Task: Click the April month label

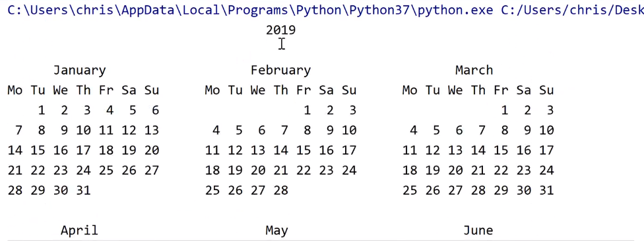Action: [x=79, y=230]
